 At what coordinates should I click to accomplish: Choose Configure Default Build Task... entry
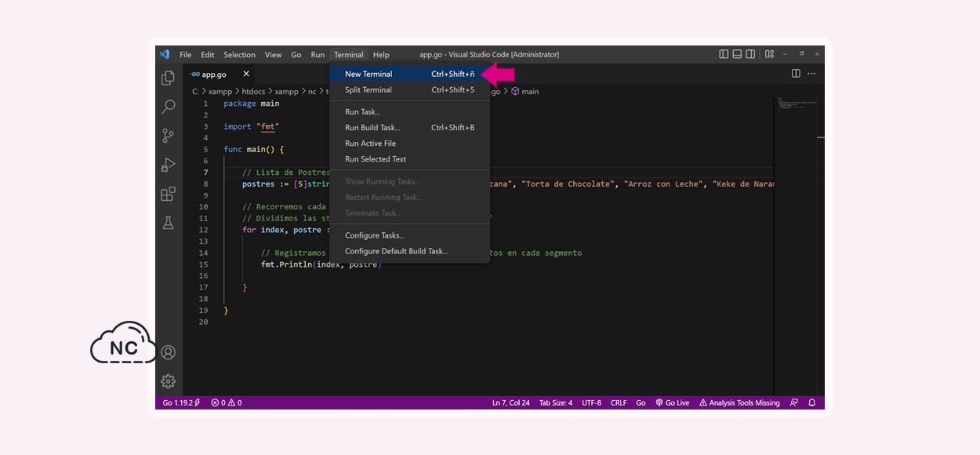coord(409,251)
